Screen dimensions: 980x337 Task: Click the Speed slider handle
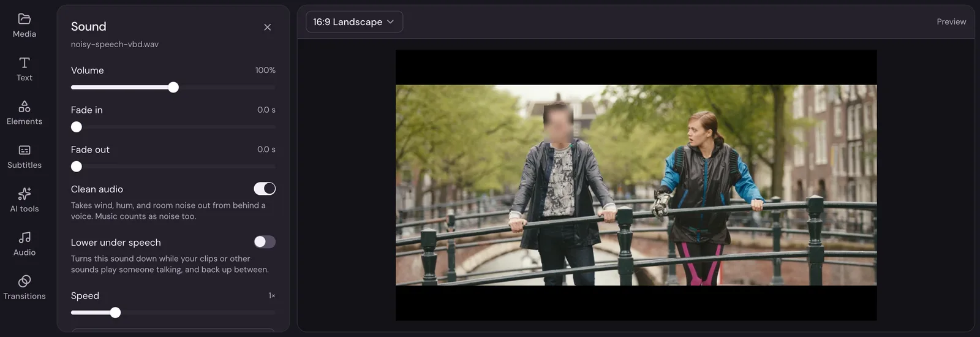click(x=115, y=312)
